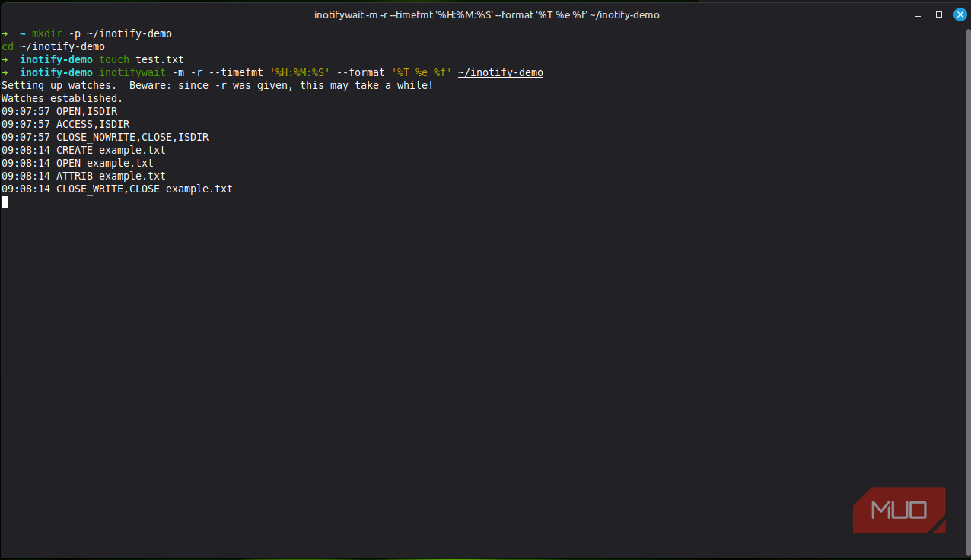Maximize the terminal window

[939, 14]
